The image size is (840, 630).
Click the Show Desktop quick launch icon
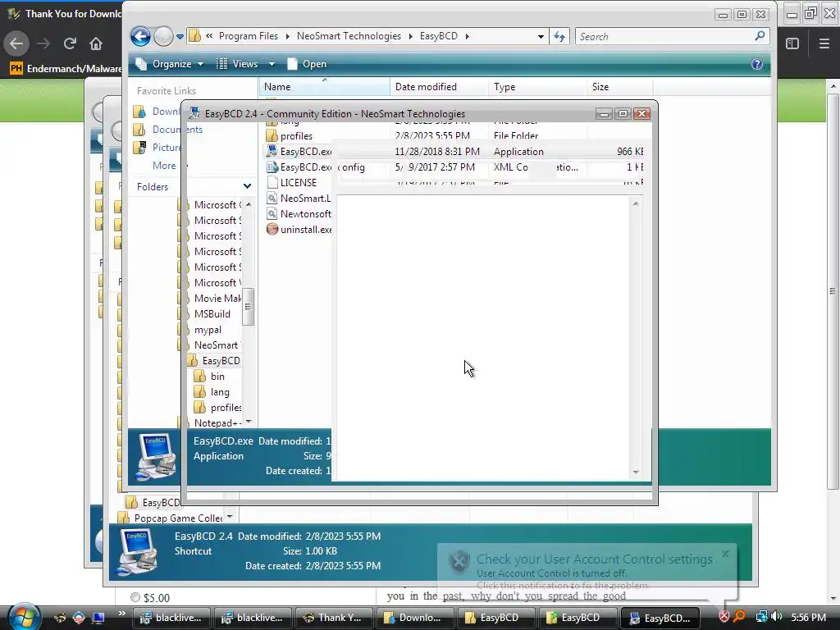[x=98, y=618]
